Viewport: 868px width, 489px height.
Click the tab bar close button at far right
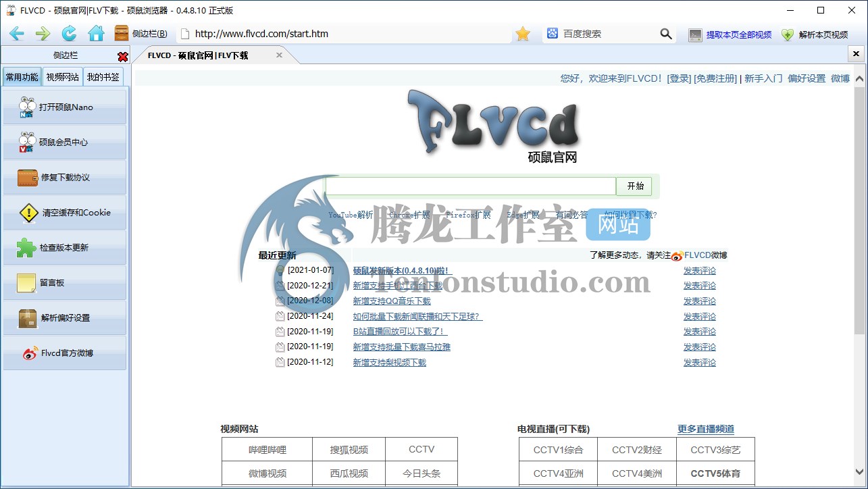click(856, 54)
